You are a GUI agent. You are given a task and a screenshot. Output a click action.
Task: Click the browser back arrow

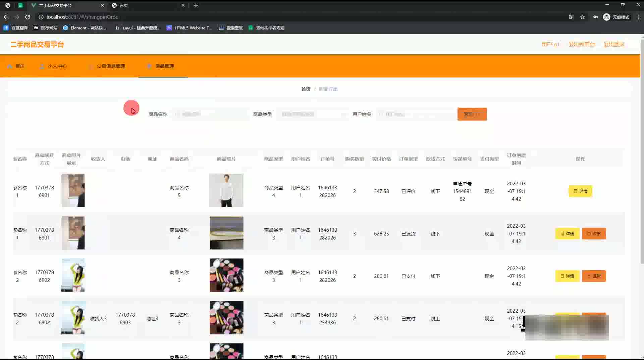6,17
